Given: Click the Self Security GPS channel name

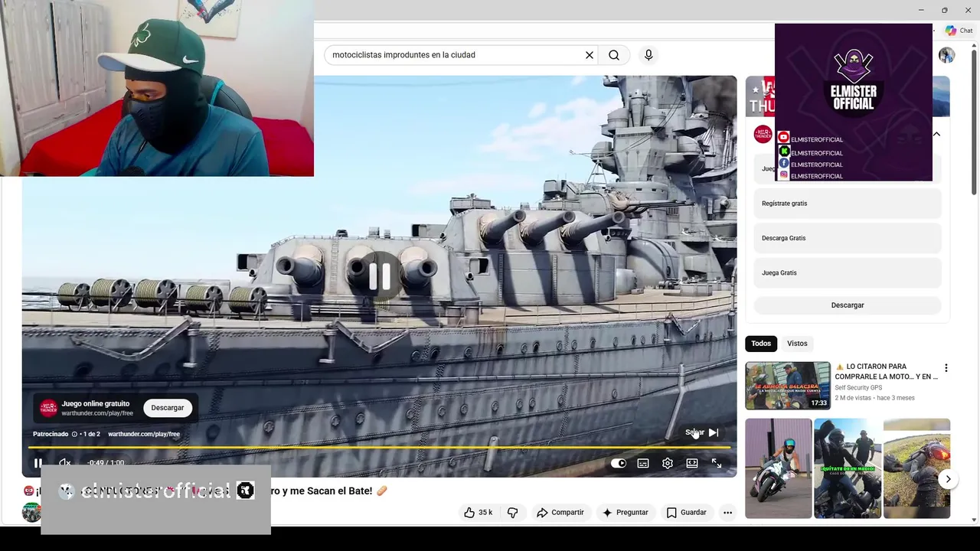Looking at the screenshot, I should pyautogui.click(x=858, y=388).
